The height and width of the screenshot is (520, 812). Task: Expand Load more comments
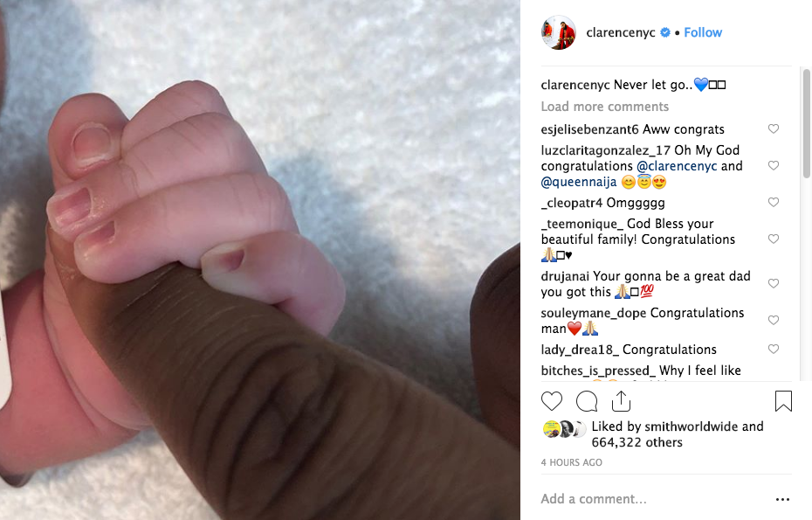pos(605,107)
